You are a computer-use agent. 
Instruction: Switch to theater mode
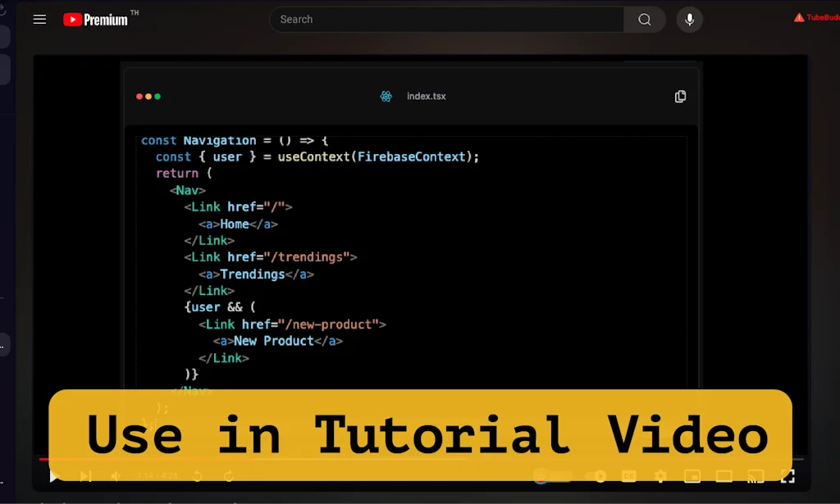[723, 476]
